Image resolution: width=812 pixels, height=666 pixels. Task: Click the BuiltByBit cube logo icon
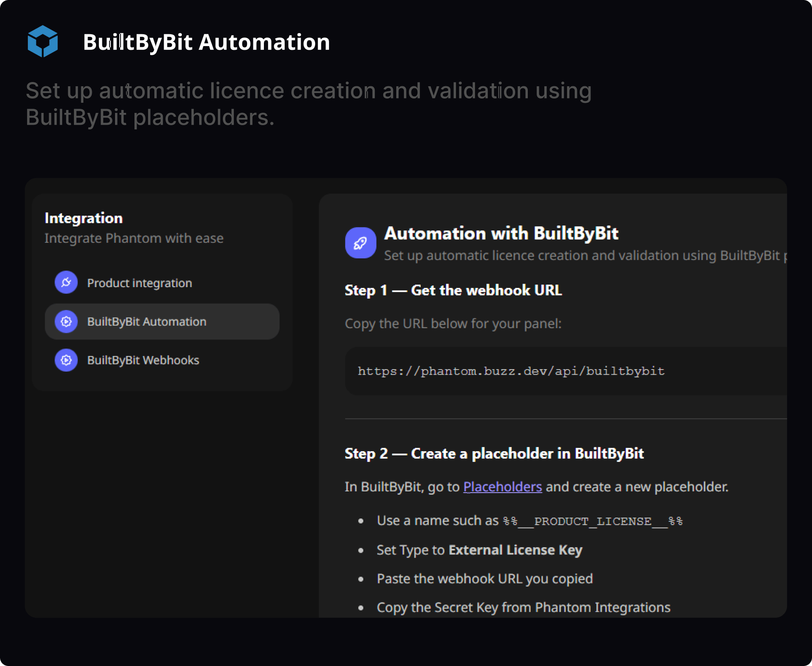(43, 41)
